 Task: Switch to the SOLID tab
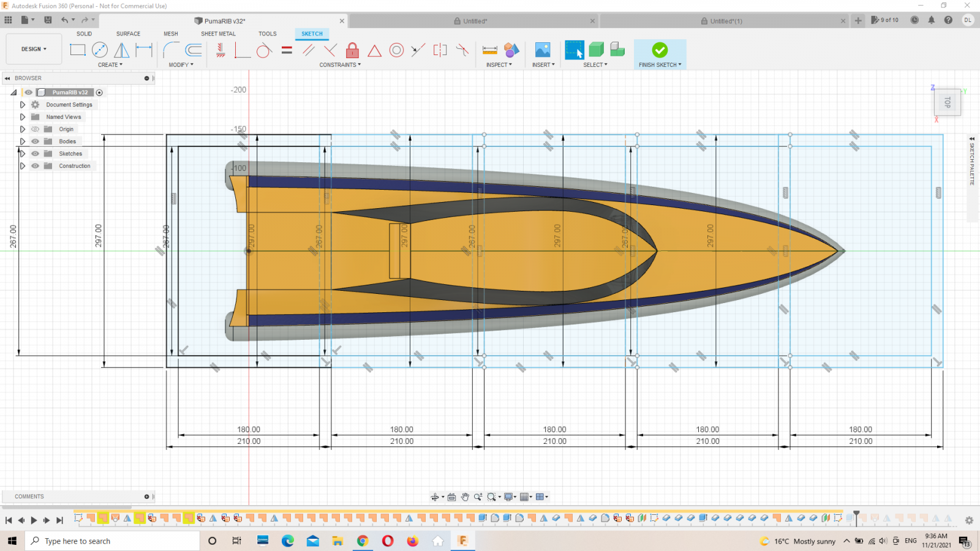(85, 34)
